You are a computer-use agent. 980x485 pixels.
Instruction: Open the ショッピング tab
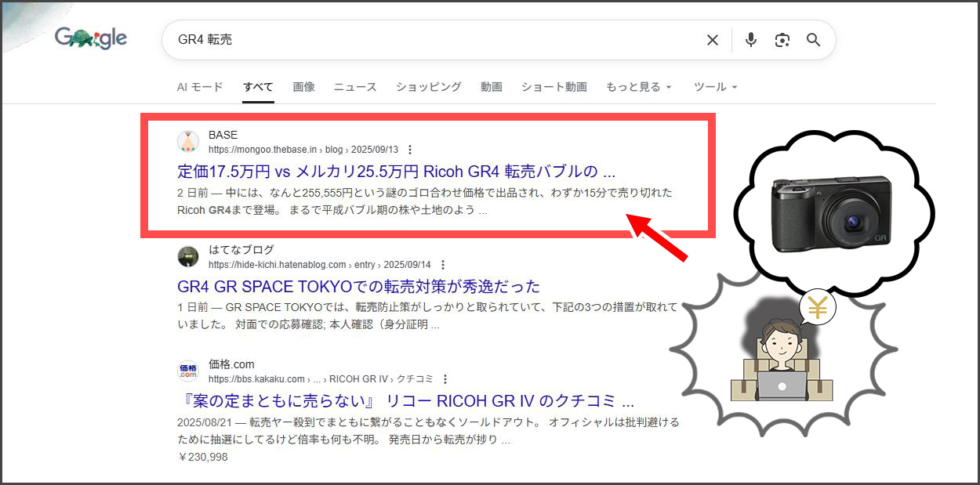pyautogui.click(x=429, y=87)
